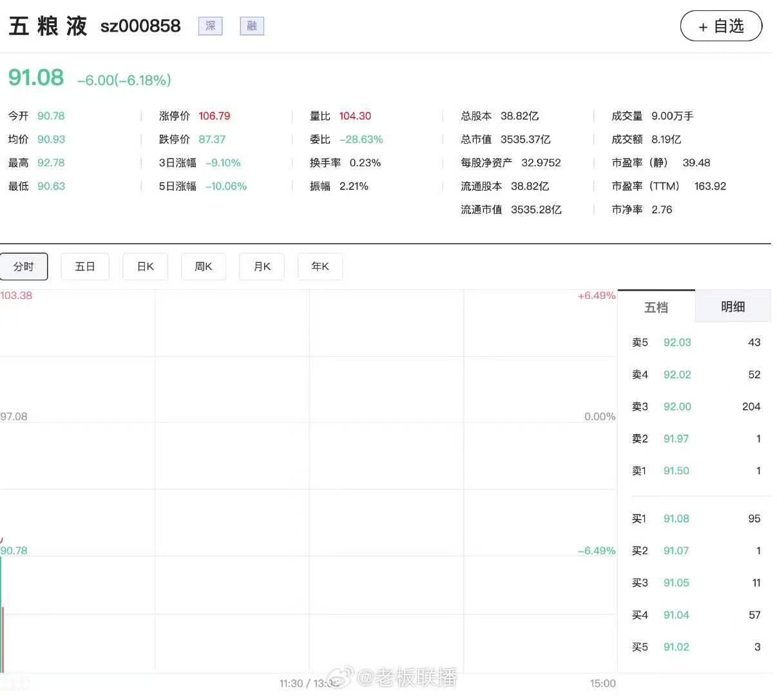The image size is (784, 696).
Task: Click 5日涨幅 value -10.06%
Action: (226, 186)
